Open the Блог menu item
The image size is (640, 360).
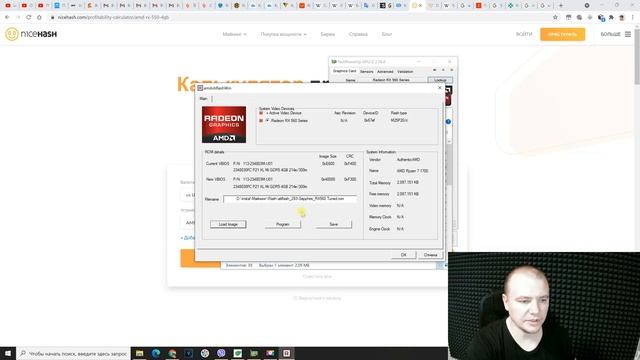click(x=387, y=34)
